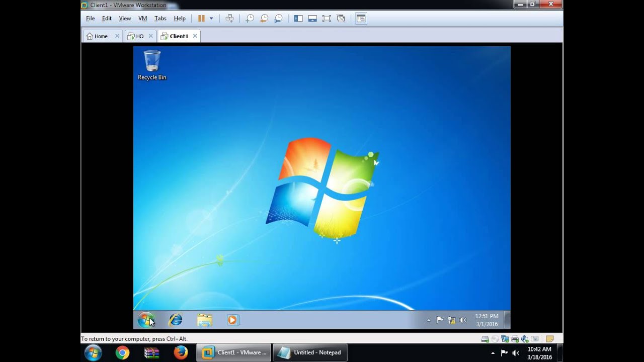Launch Firefox from the host taskbar
This screenshot has height=362, width=644.
(181, 352)
